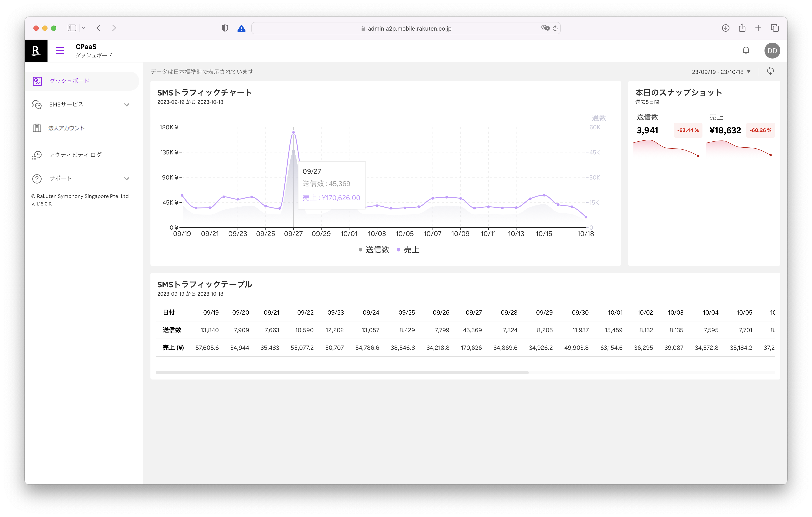The image size is (812, 517).
Task: Click the 13,840 cell in table
Action: coord(209,330)
